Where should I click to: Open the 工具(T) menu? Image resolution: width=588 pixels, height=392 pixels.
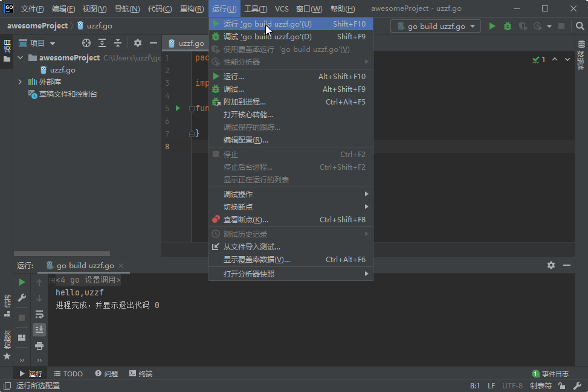click(x=256, y=8)
